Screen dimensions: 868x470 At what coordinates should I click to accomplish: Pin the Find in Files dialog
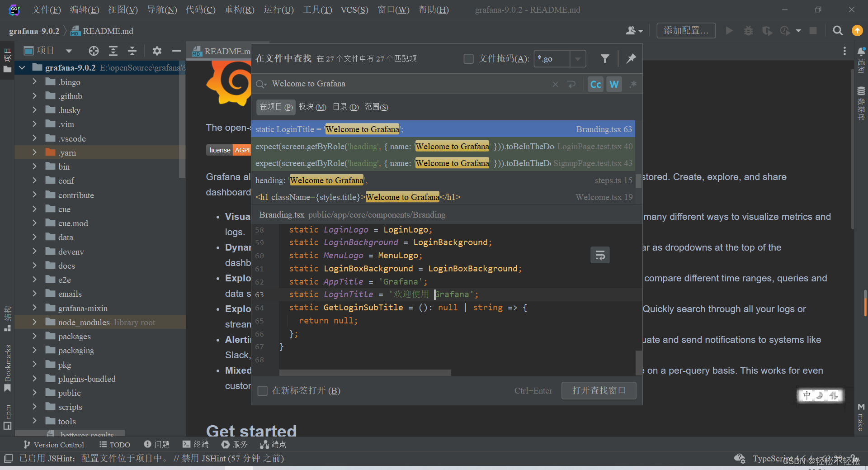click(x=631, y=58)
